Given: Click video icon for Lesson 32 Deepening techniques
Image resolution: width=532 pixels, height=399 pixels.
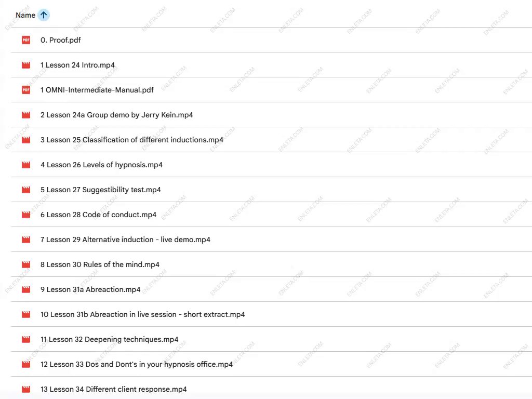Looking at the screenshot, I should pyautogui.click(x=26, y=339).
